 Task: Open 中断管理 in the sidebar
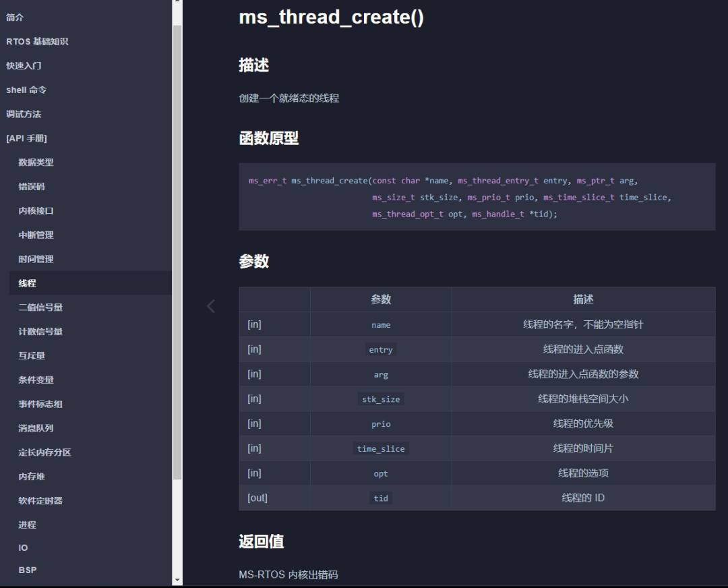click(x=36, y=235)
